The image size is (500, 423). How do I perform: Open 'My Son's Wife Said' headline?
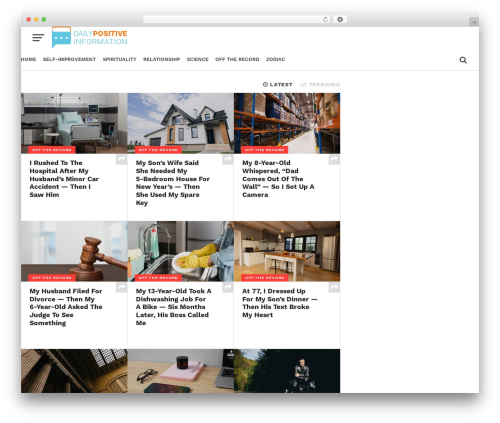[x=172, y=183]
